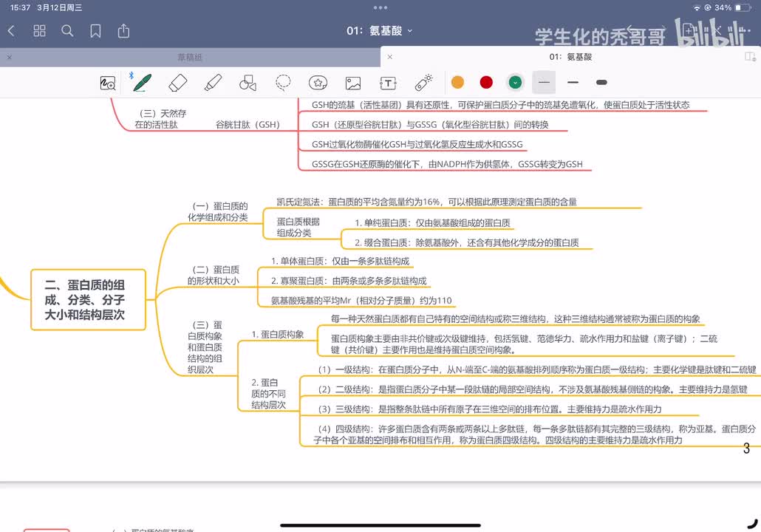
Task: Open the Elements sticker tool
Action: coord(318,83)
